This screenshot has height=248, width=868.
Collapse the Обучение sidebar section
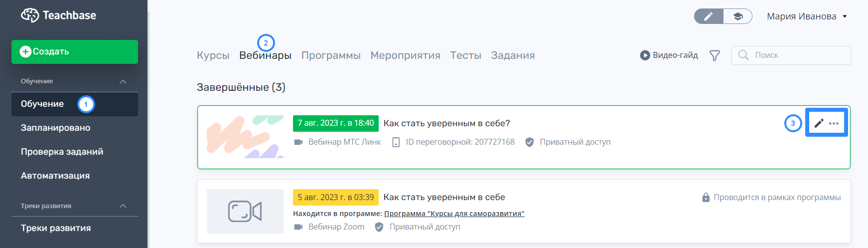[x=123, y=81]
